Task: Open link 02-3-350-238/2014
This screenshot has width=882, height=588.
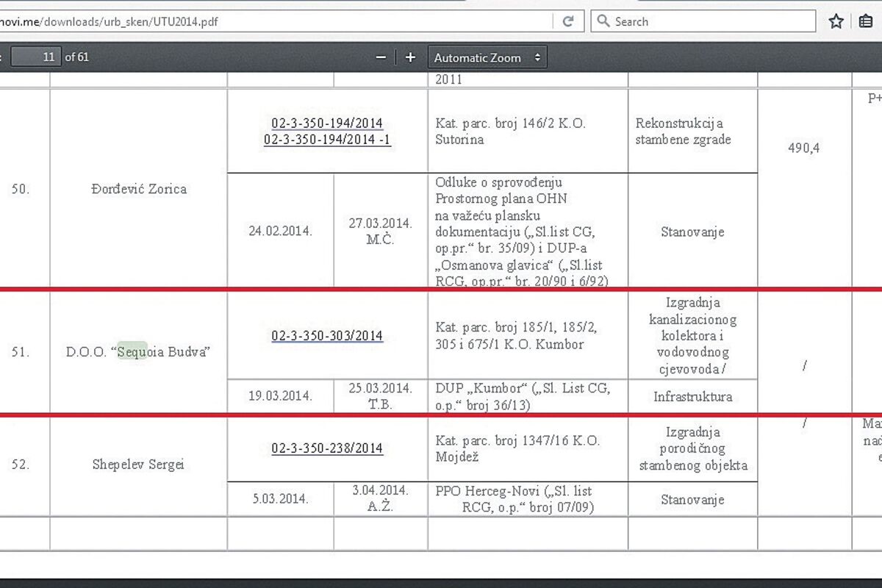Action: point(327,448)
